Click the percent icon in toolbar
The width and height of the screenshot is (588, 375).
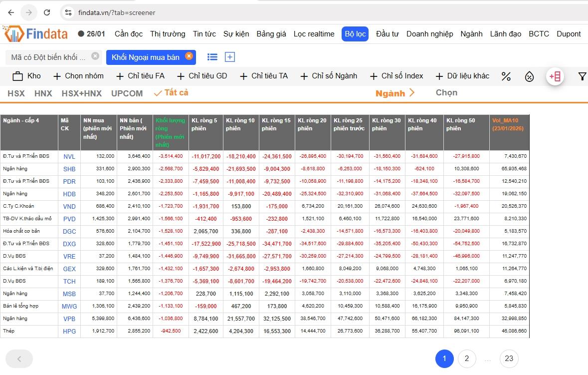point(506,76)
